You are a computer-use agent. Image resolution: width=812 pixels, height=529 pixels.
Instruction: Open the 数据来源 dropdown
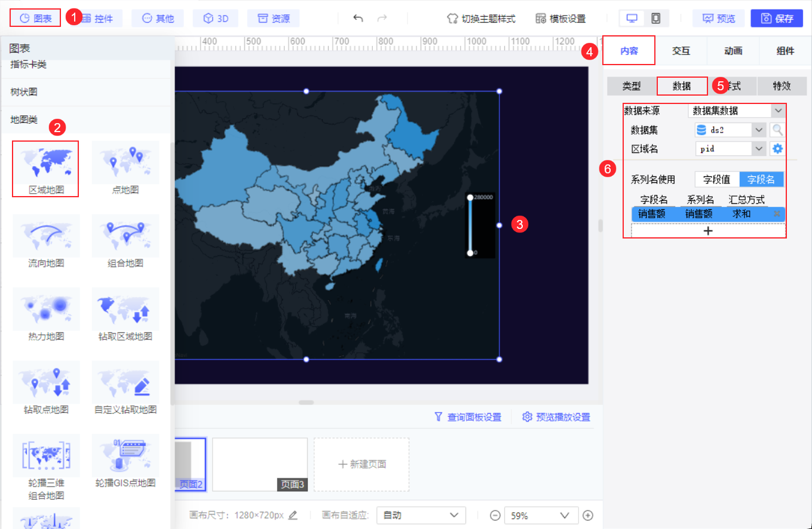736,111
